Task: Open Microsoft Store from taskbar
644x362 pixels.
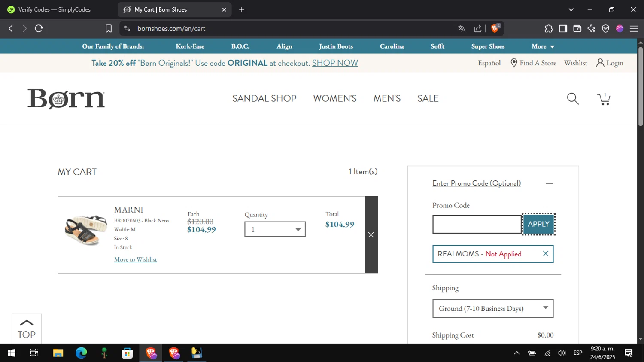Action: 127,353
